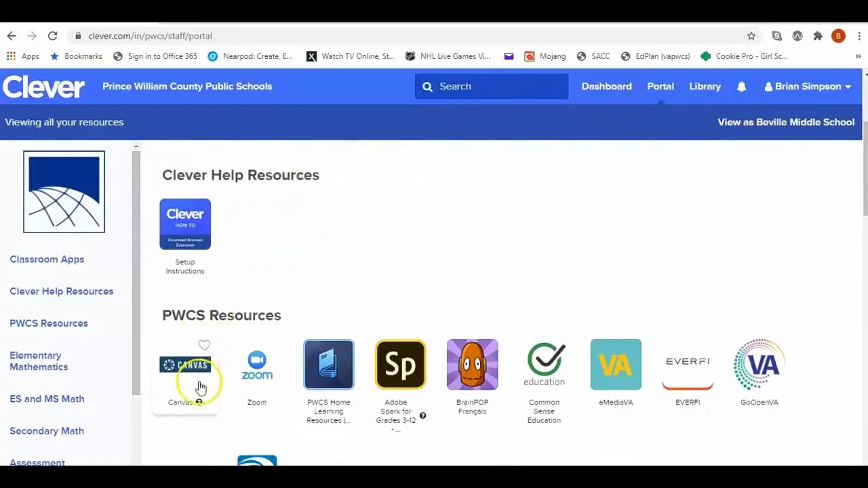Open the browser extensions puzzle icon
Screen dimensions: 868x488
[818, 36]
